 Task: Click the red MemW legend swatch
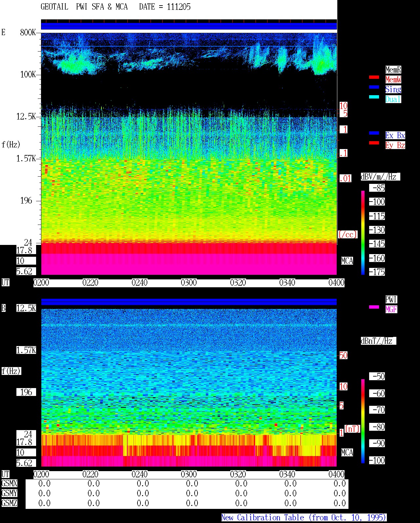tap(374, 77)
